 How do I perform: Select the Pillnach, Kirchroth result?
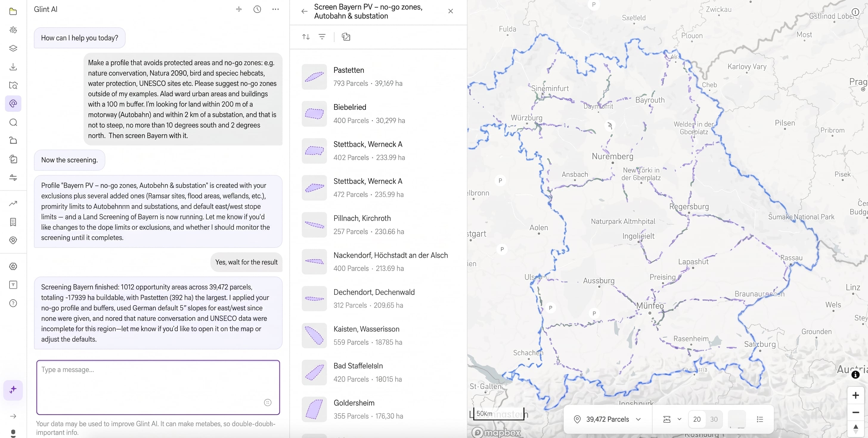pos(378,225)
